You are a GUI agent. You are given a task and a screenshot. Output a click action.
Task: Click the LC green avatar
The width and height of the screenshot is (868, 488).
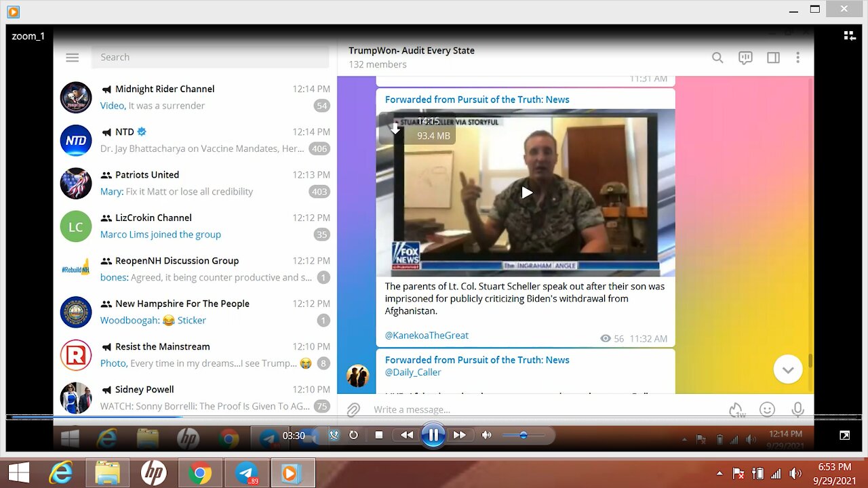coord(76,226)
